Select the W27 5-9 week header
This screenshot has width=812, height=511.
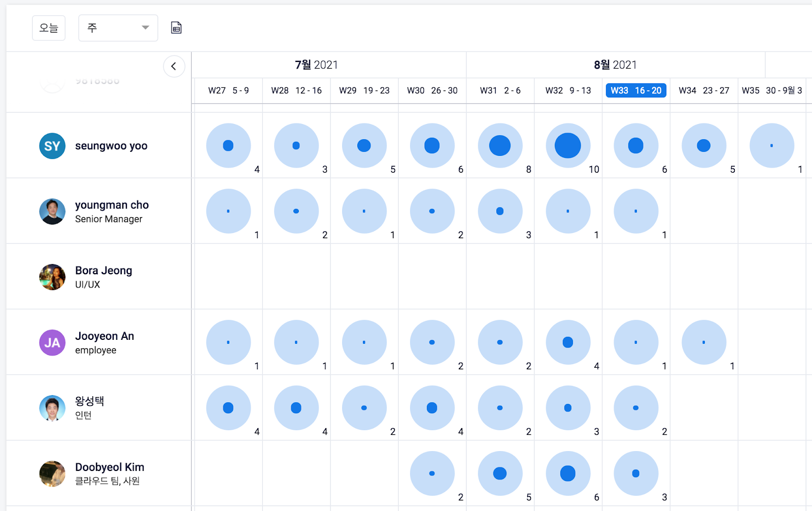tap(228, 90)
